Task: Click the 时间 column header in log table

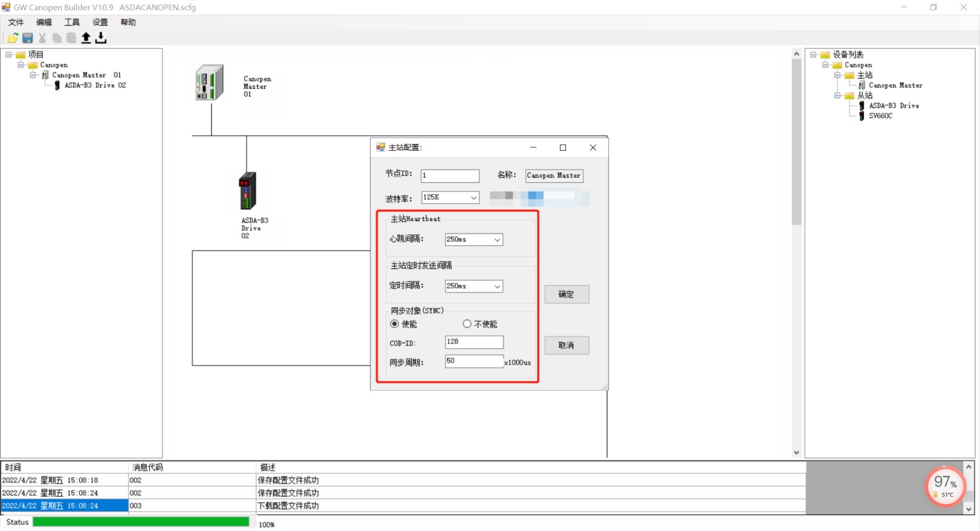Action: [x=65, y=467]
